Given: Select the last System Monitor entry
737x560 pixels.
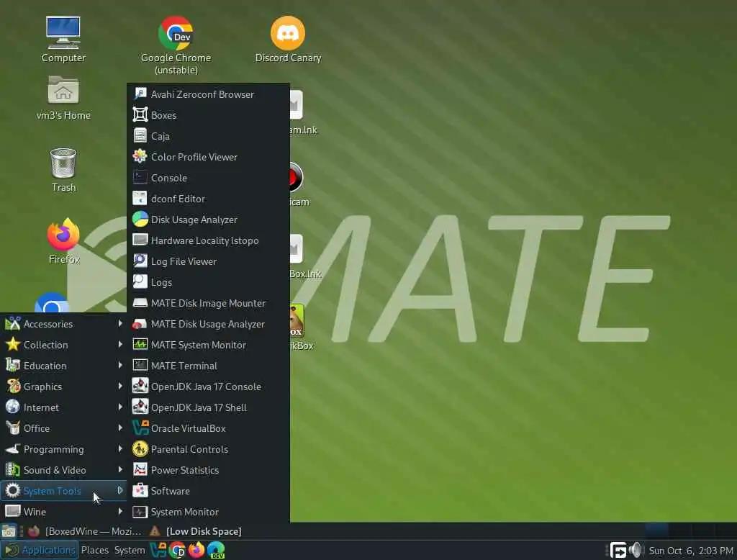Looking at the screenshot, I should [208, 512].
